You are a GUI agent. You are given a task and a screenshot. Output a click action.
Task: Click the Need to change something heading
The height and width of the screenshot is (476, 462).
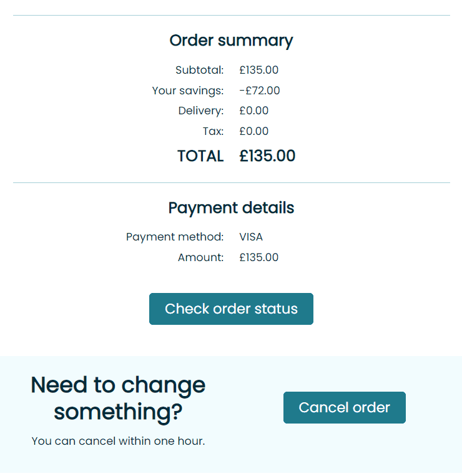(x=118, y=398)
